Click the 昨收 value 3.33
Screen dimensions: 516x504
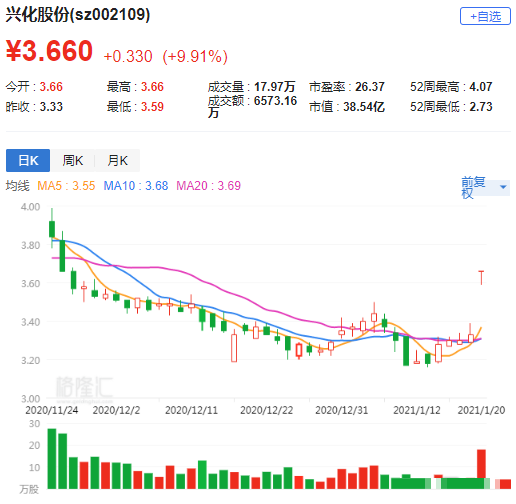51,107
